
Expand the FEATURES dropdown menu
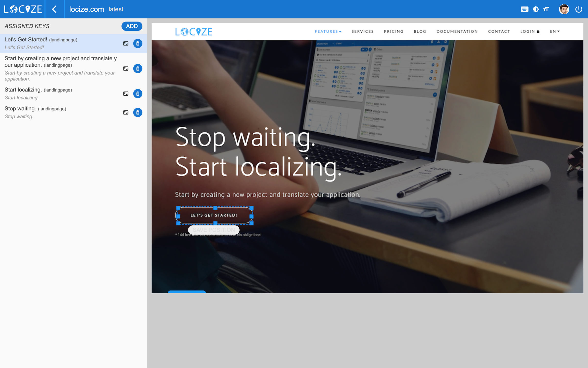[328, 31]
